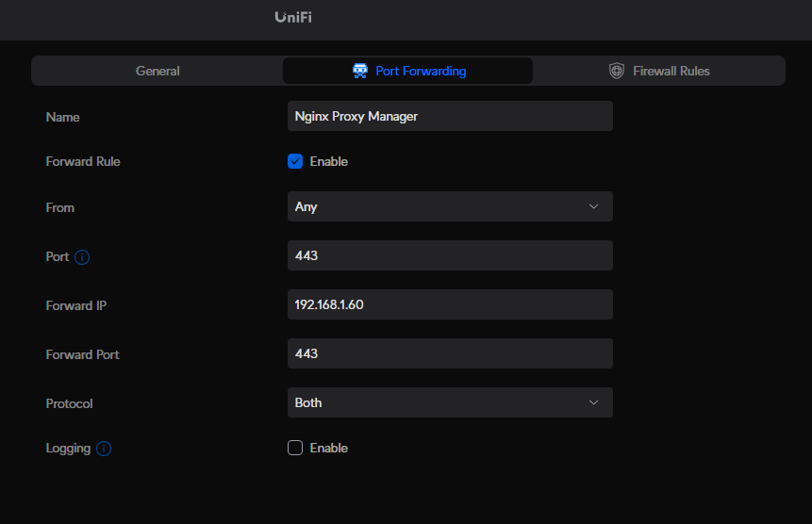This screenshot has width=812, height=524.
Task: Open the Protocol dropdown set to Both
Action: [x=450, y=402]
